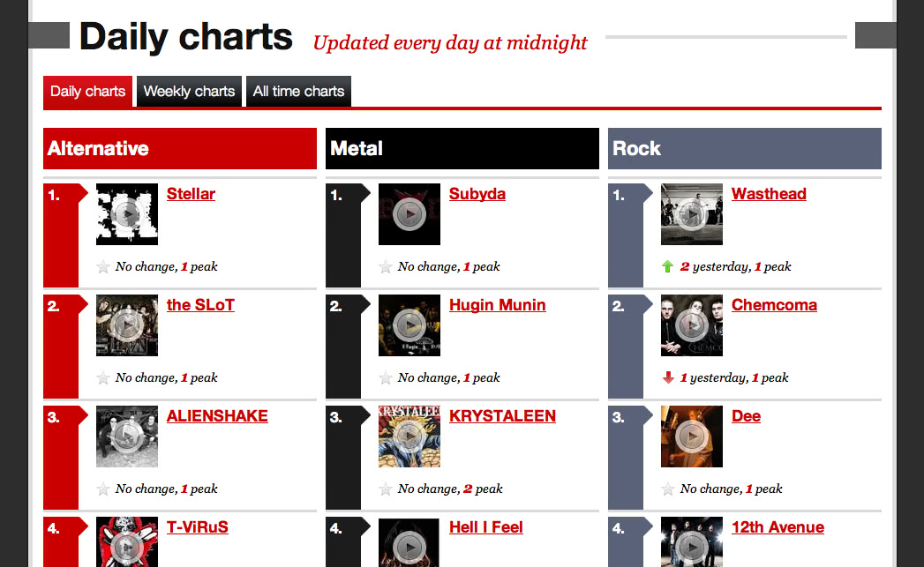
Task: Click the star beside KRYSTALEEN's status
Action: 386,489
